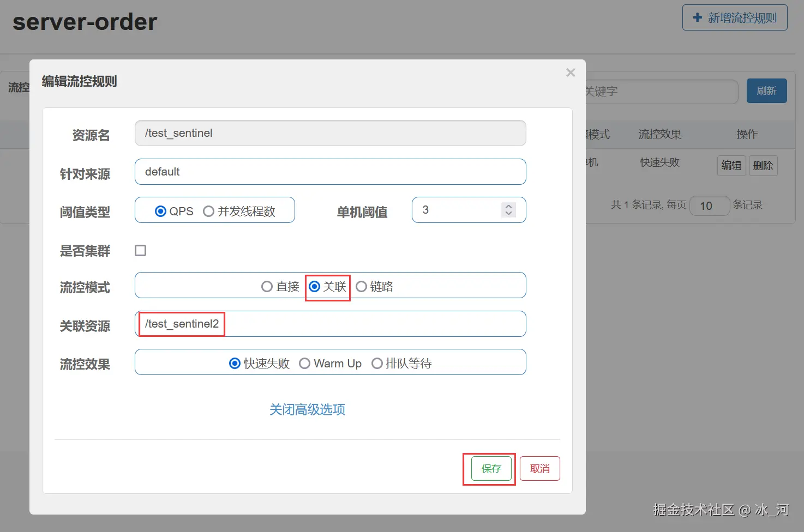804x532 pixels.
Task: Click the 针对来源 default input
Action: [x=331, y=172]
